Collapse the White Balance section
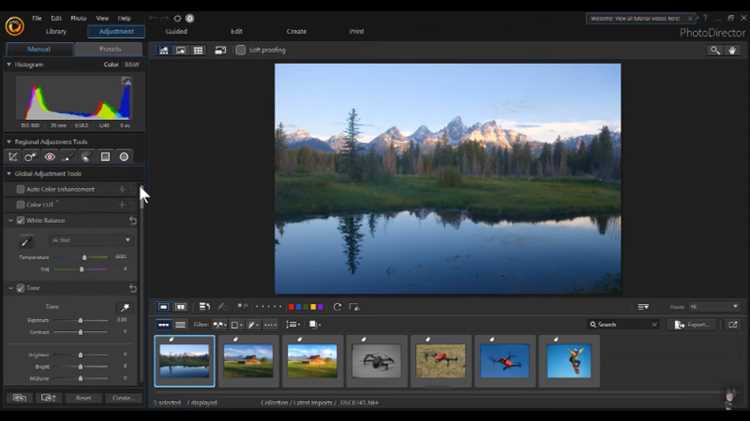750x421 pixels. [x=11, y=221]
